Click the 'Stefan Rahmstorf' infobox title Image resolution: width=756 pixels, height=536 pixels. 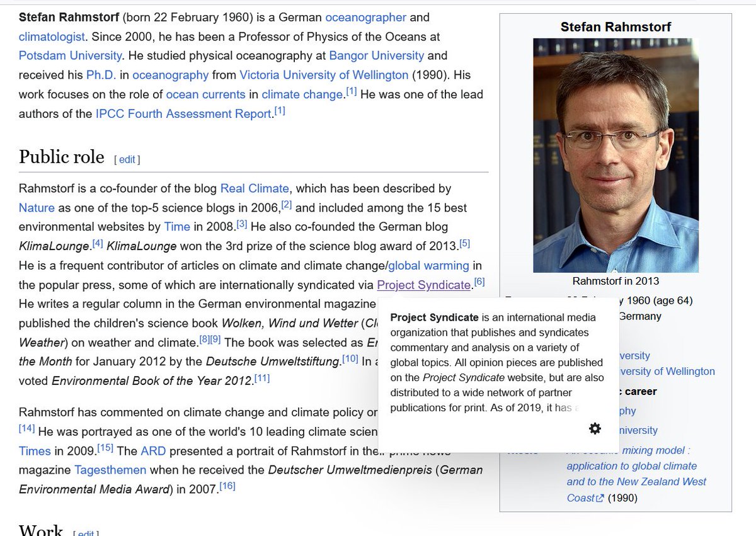[x=616, y=26]
